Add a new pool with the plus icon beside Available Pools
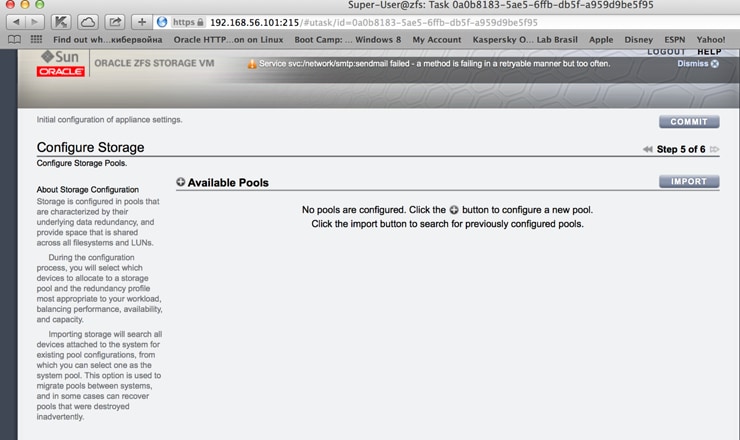The height and width of the screenshot is (440, 740). tap(181, 182)
